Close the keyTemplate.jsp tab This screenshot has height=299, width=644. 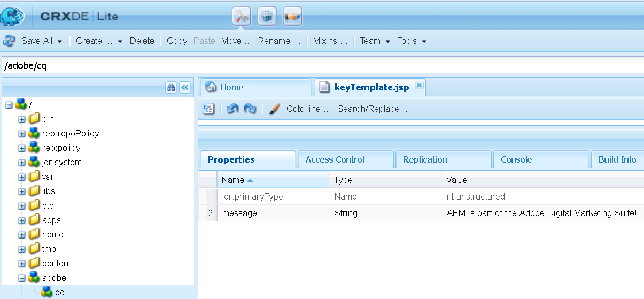click(x=419, y=85)
